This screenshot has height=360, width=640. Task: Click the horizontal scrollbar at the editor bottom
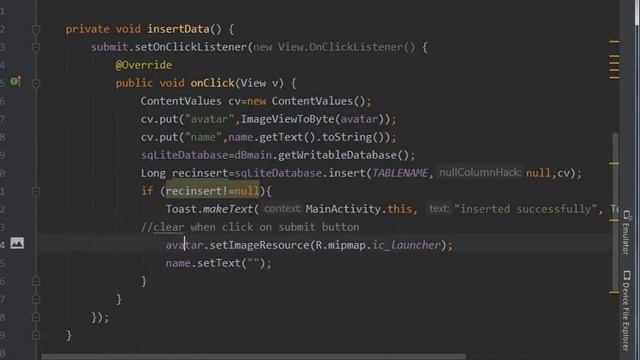click(253, 357)
